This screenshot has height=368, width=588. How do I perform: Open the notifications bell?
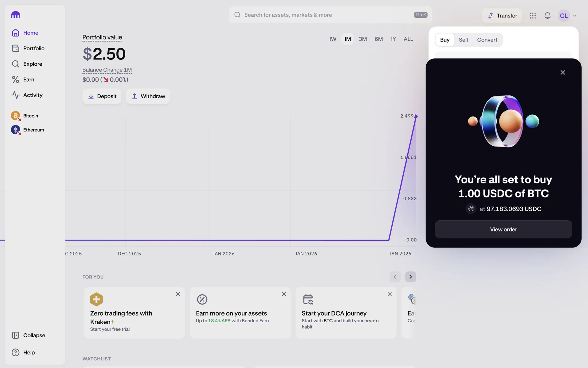[547, 16]
